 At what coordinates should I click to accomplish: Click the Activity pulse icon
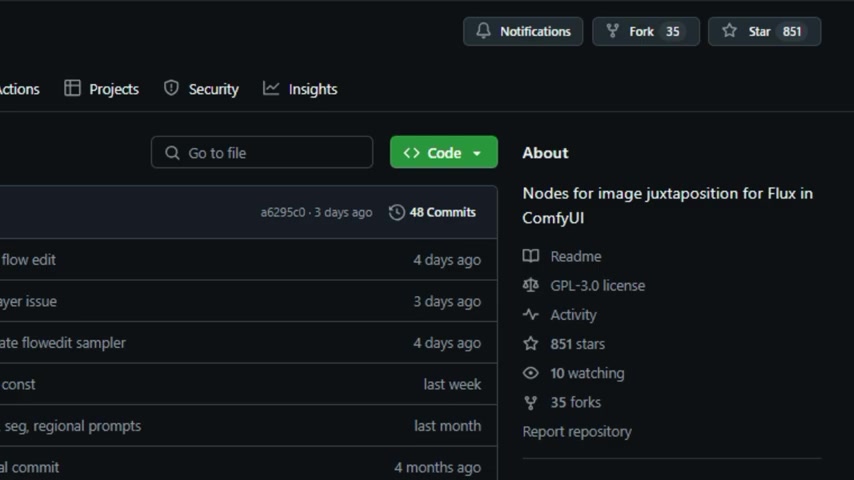coord(530,314)
